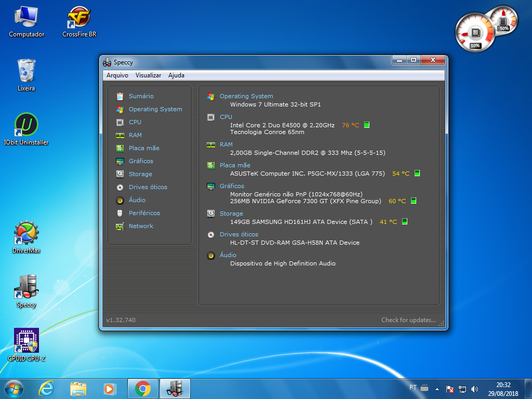Click the volume speaker tray icon

click(474, 389)
